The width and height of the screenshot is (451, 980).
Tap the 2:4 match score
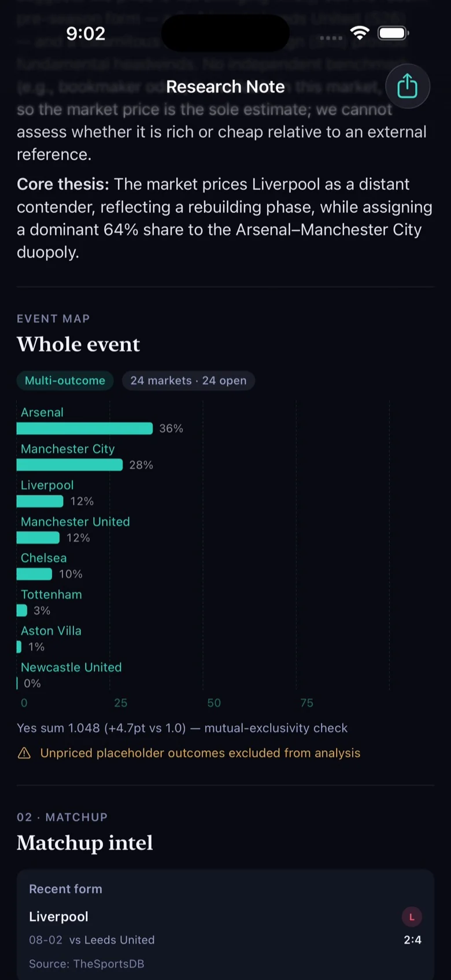pyautogui.click(x=412, y=940)
